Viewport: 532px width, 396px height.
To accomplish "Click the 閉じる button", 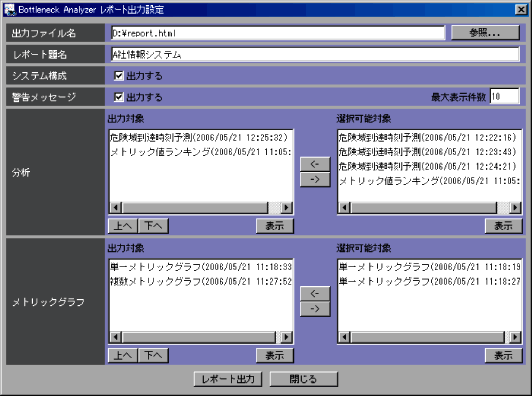I will click(x=304, y=379).
